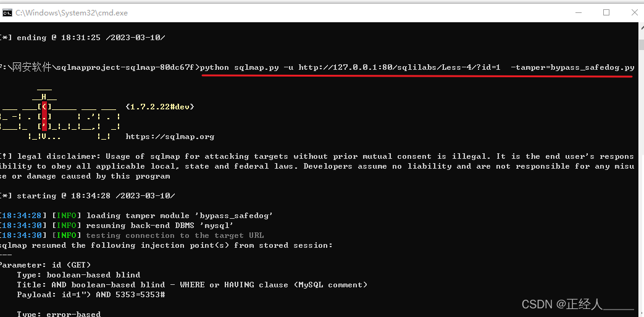Click 'sqlmap resumed the following injection point(s)' line
644x317 pixels.
tap(166, 245)
